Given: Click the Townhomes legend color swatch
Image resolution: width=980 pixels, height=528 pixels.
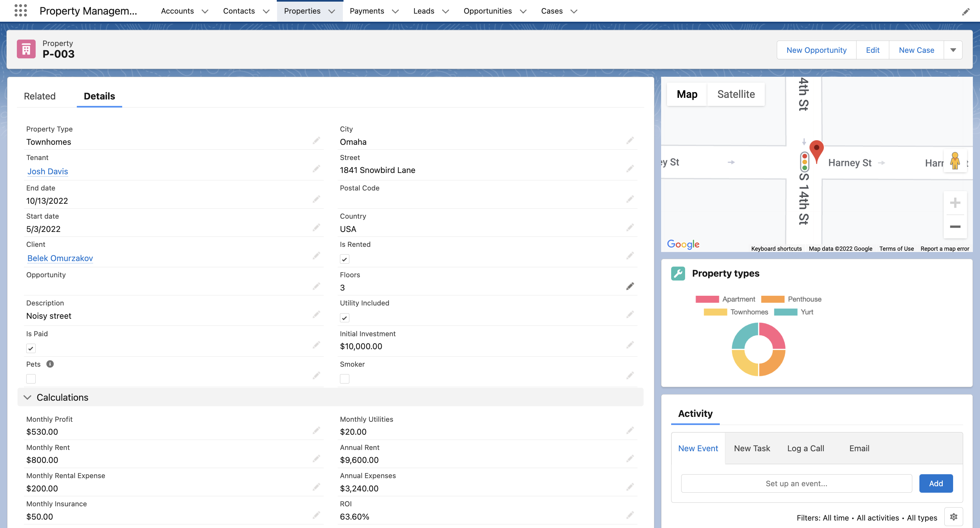Looking at the screenshot, I should 715,312.
